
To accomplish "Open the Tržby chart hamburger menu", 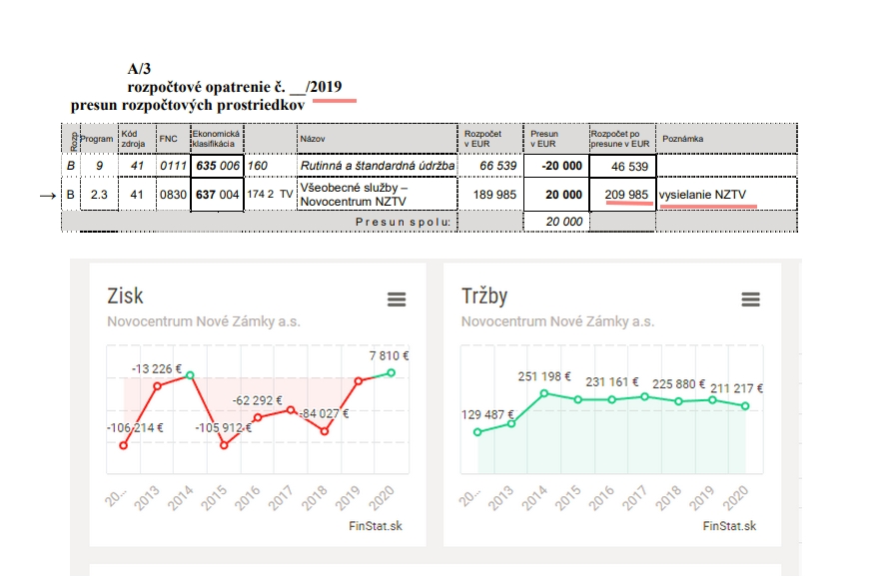I will (x=750, y=299).
